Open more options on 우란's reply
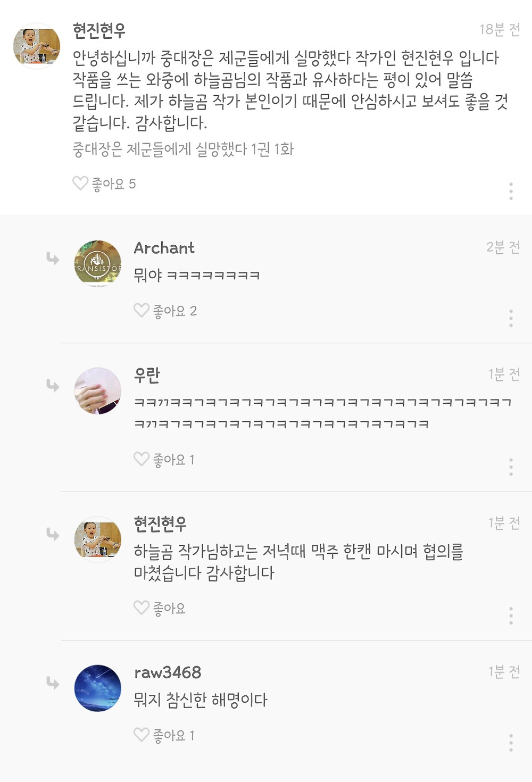Viewport: 532px width, 782px height. click(x=511, y=467)
